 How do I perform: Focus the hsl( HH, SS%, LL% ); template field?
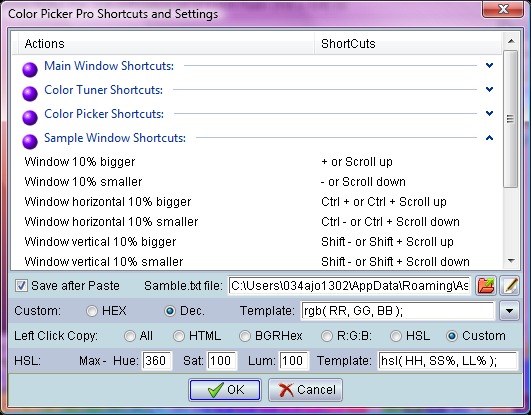pyautogui.click(x=448, y=360)
